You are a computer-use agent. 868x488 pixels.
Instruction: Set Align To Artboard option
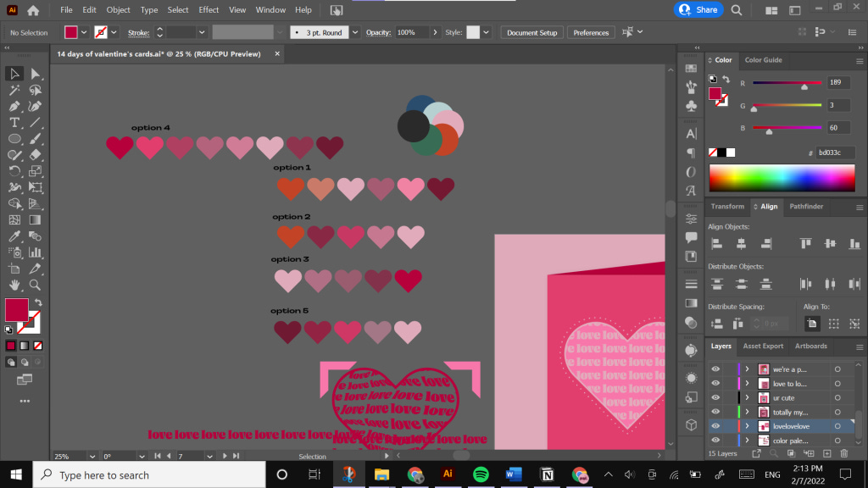[x=812, y=324]
